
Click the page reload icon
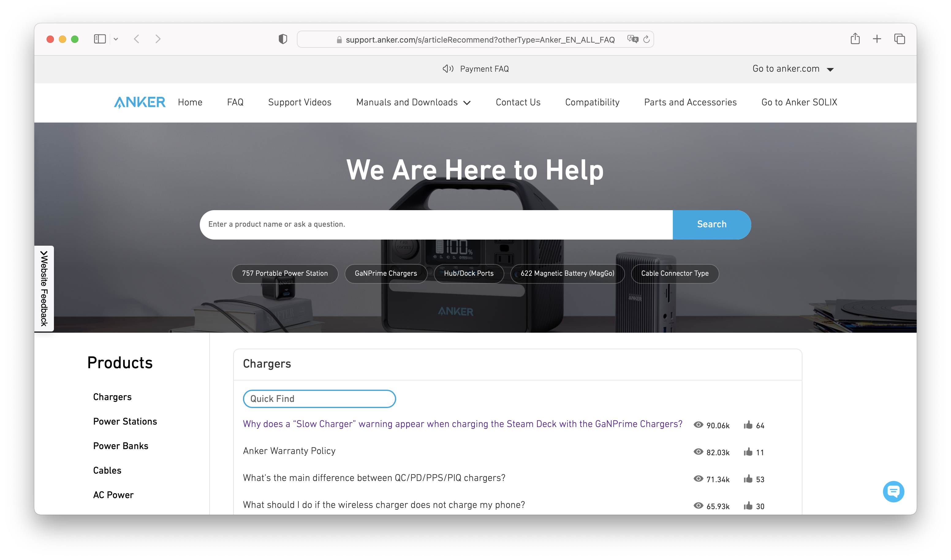(x=646, y=39)
